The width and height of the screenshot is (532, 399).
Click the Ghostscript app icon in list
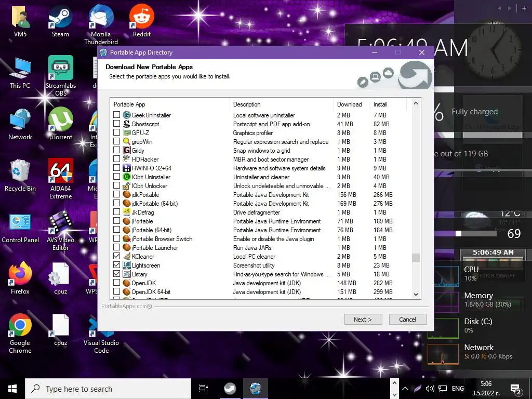tap(127, 124)
